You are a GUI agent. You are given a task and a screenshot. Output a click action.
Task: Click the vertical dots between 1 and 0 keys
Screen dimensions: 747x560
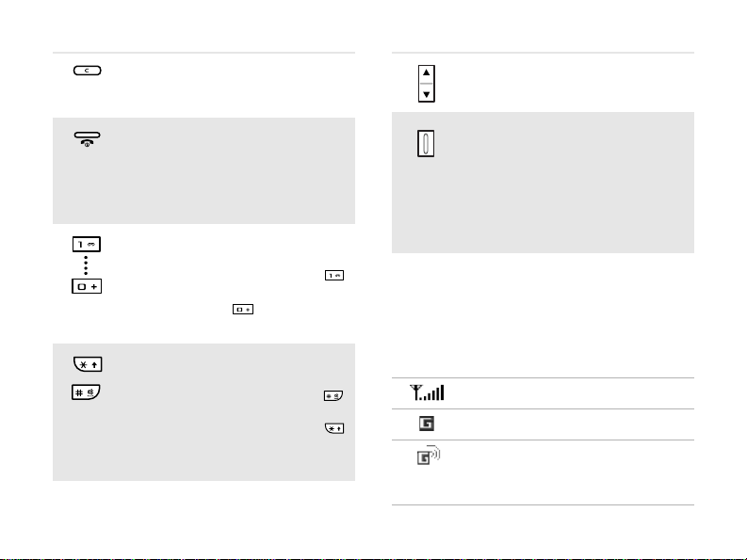point(86,265)
